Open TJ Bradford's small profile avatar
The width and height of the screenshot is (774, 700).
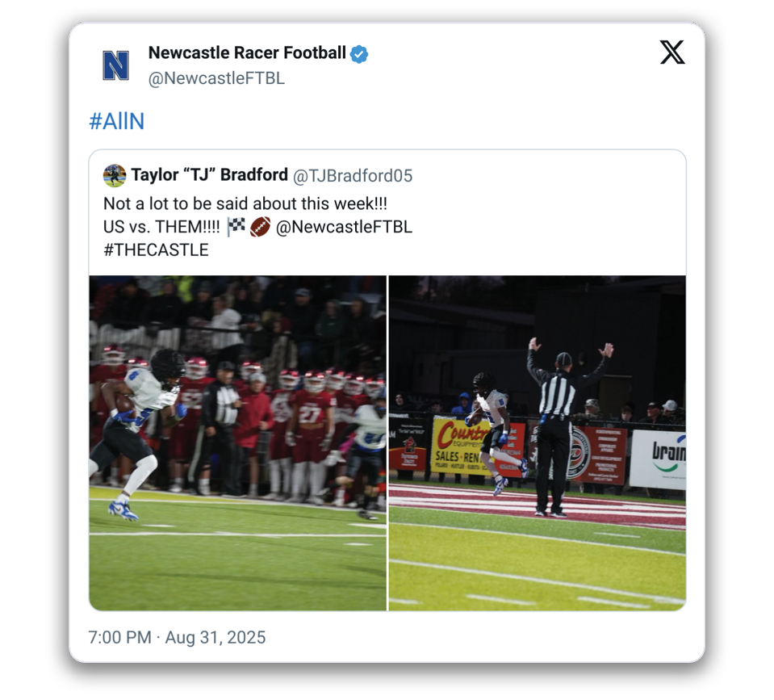tap(115, 175)
